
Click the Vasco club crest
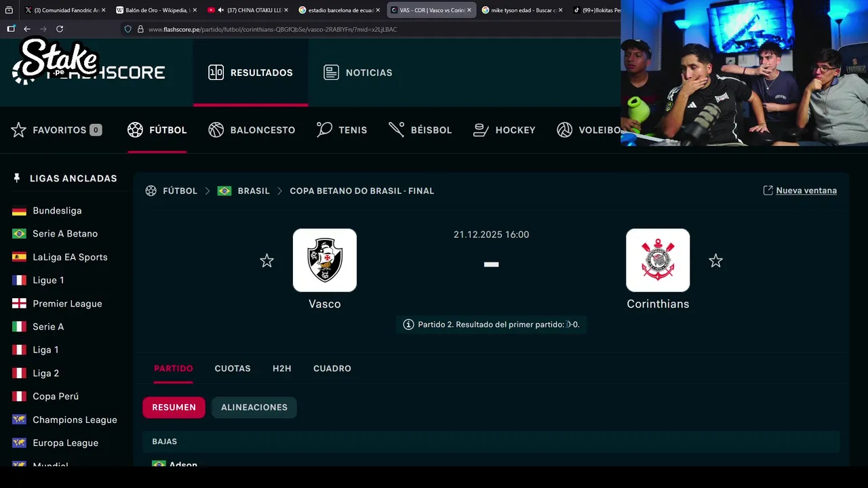click(325, 260)
